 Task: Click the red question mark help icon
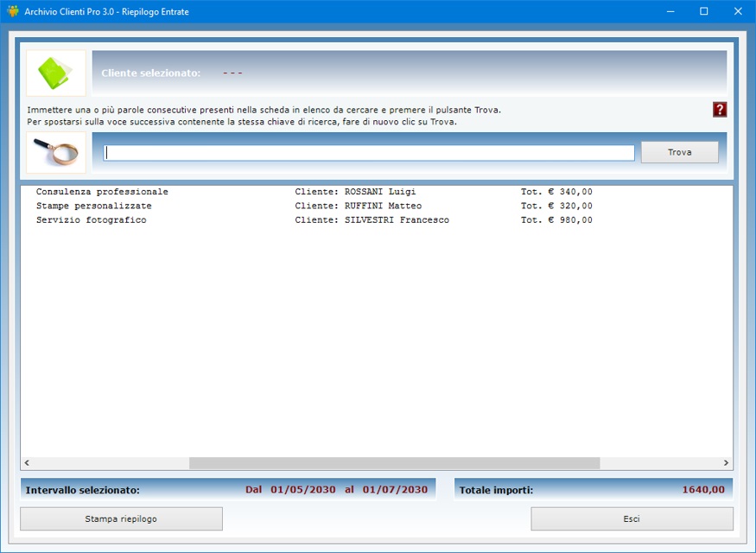[720, 110]
